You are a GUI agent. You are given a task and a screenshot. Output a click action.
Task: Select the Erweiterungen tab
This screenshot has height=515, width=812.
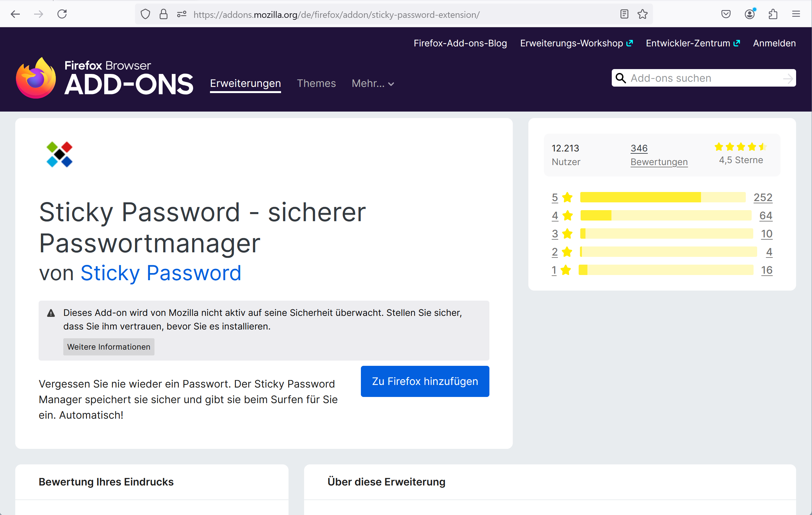point(245,83)
